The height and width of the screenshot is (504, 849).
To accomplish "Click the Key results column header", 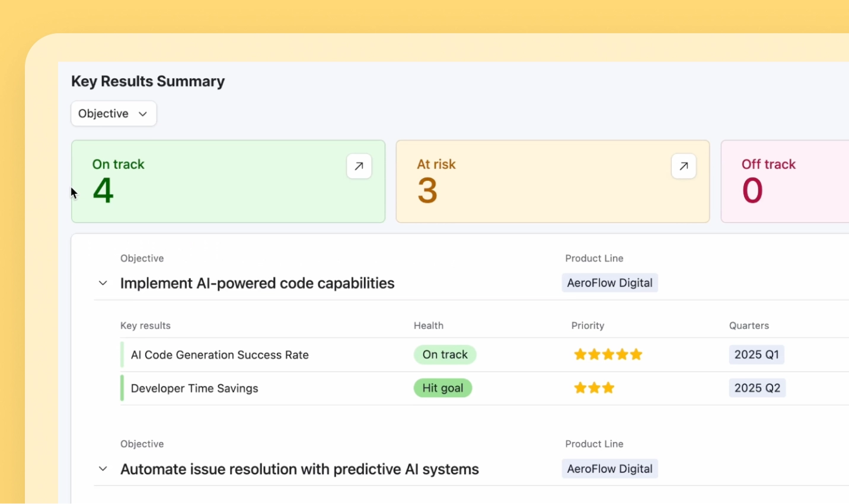I will [145, 326].
